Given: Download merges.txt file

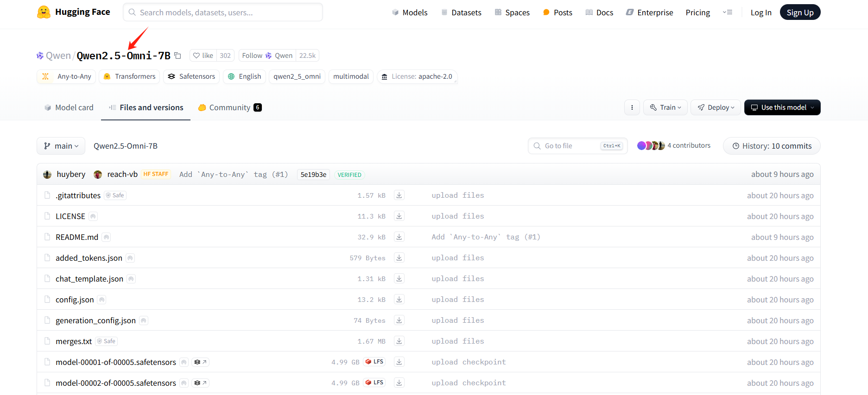Looking at the screenshot, I should [x=399, y=341].
